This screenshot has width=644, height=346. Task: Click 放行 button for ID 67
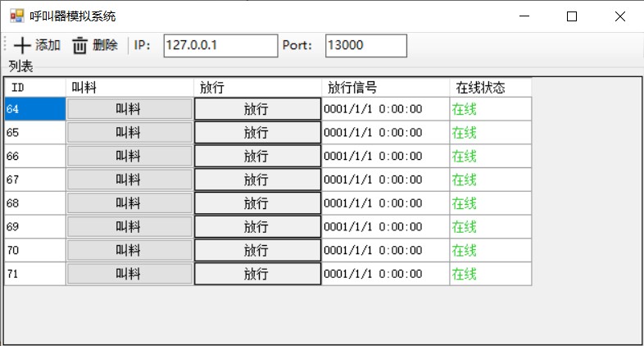click(x=257, y=180)
